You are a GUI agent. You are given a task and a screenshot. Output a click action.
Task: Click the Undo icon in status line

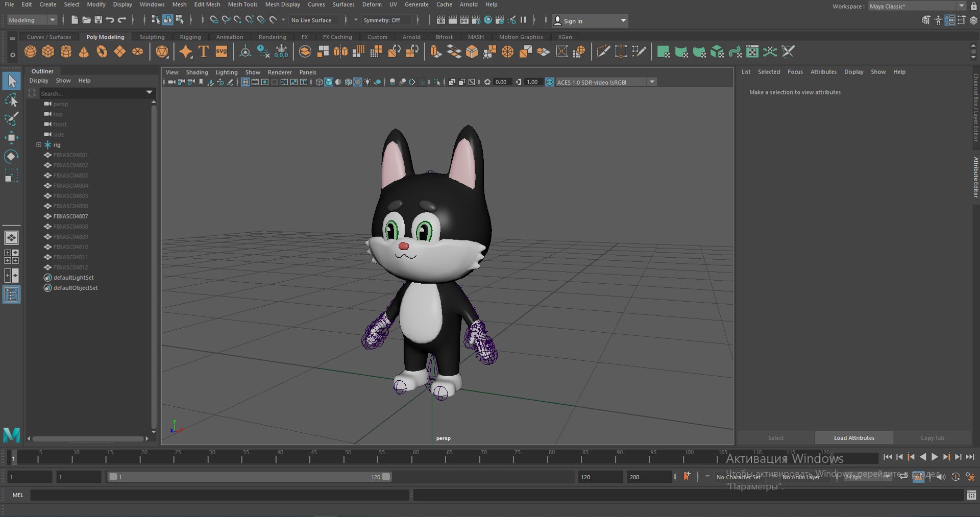click(110, 20)
